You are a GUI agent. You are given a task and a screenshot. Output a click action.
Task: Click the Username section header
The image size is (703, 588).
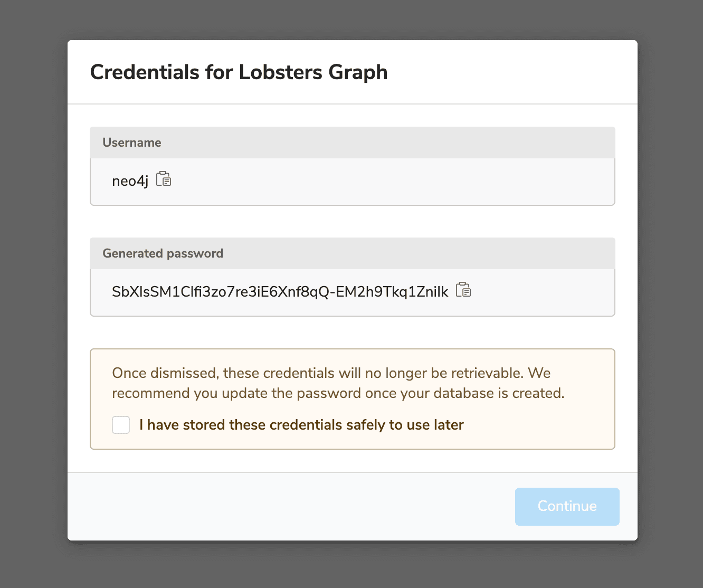[x=132, y=143]
